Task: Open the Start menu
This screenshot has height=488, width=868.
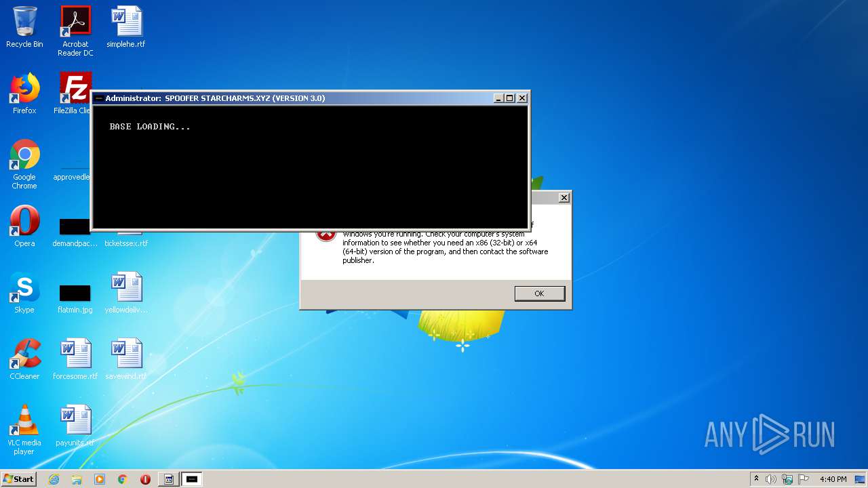Action: [18, 479]
